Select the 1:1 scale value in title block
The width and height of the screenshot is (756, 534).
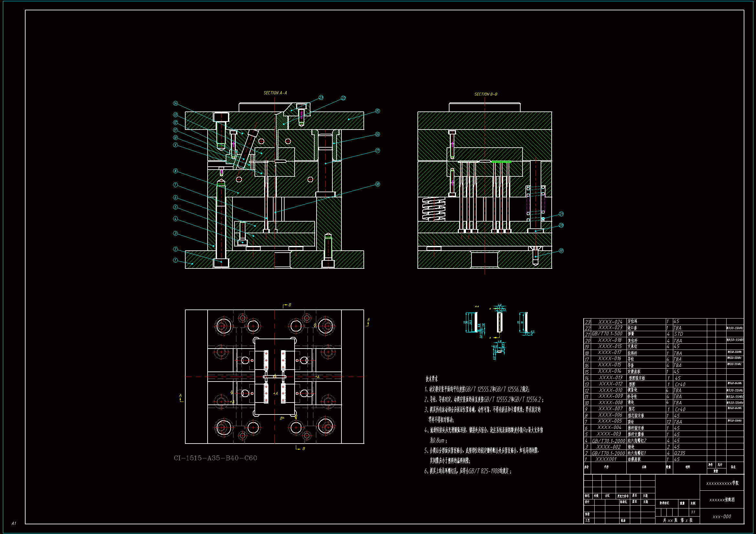coord(693,512)
